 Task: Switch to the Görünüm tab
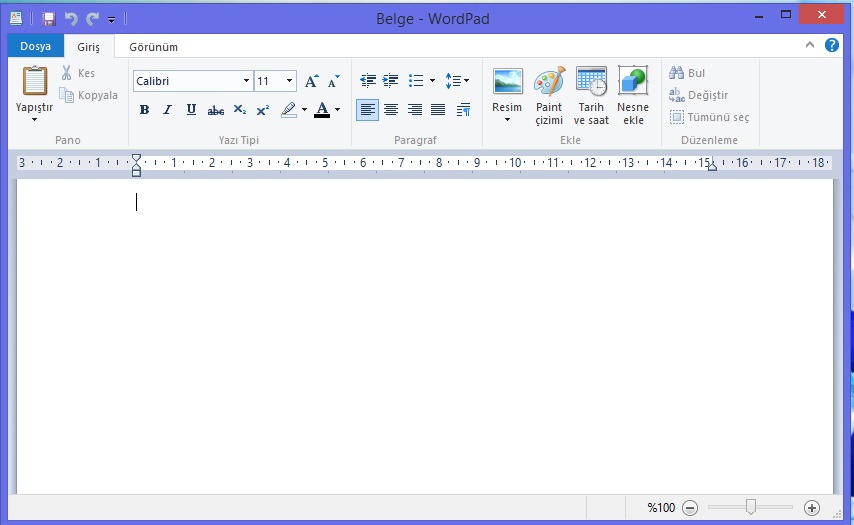153,46
